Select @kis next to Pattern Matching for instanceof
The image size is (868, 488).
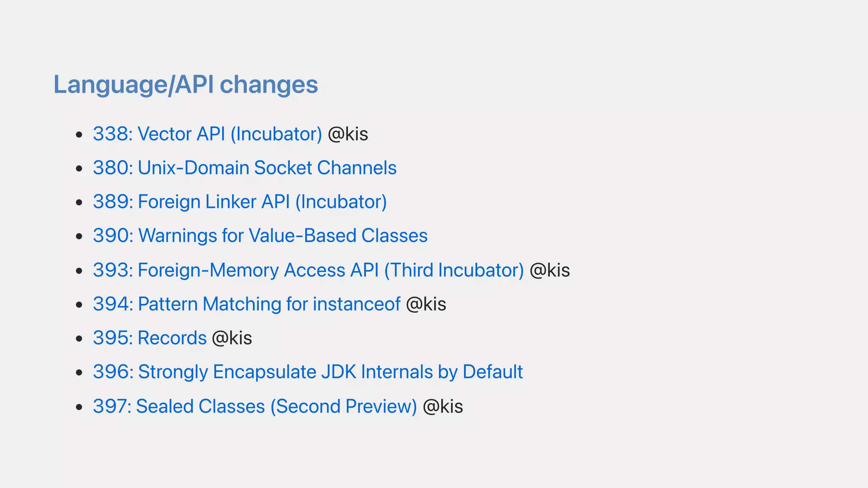click(426, 304)
